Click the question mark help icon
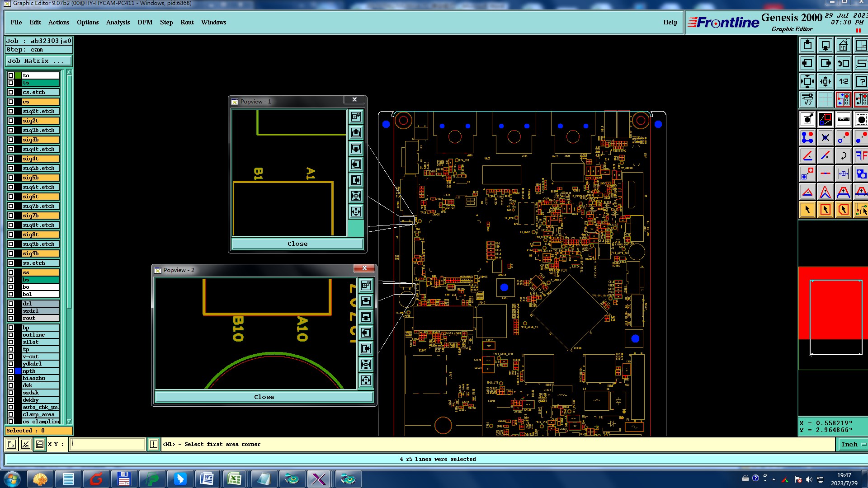This screenshot has height=488, width=868. [x=861, y=81]
